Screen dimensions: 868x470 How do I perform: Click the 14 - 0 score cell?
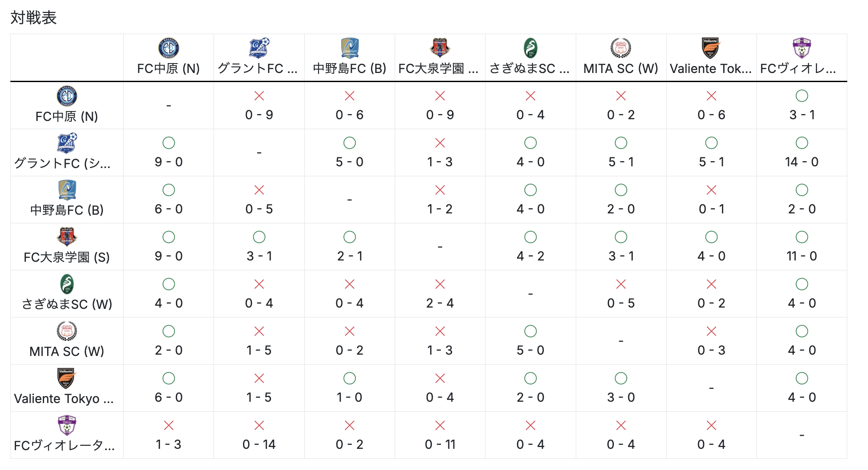pyautogui.click(x=801, y=162)
